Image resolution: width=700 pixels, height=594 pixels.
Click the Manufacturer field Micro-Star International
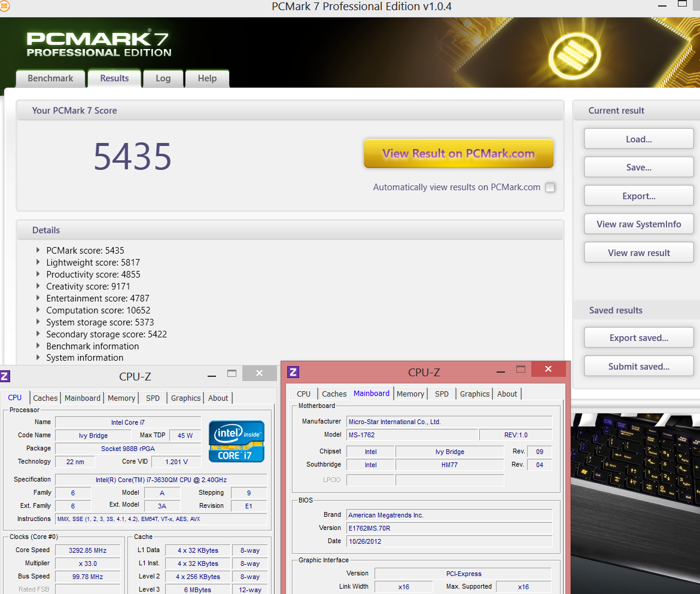(x=449, y=422)
